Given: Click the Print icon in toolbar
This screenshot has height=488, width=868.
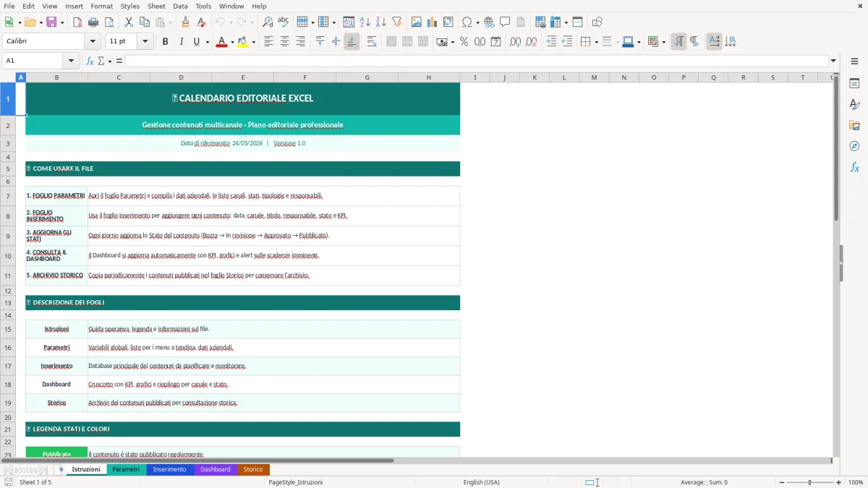Looking at the screenshot, I should (93, 22).
